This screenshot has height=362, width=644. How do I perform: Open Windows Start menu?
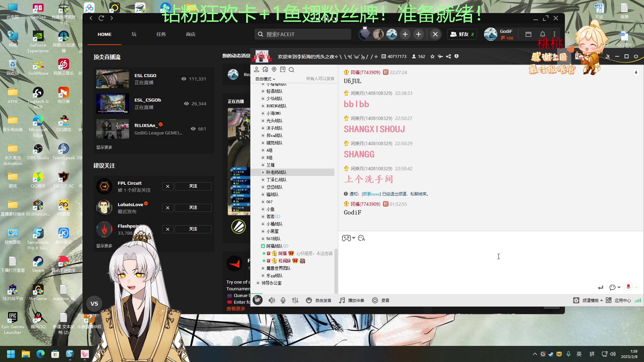[x=11, y=354]
